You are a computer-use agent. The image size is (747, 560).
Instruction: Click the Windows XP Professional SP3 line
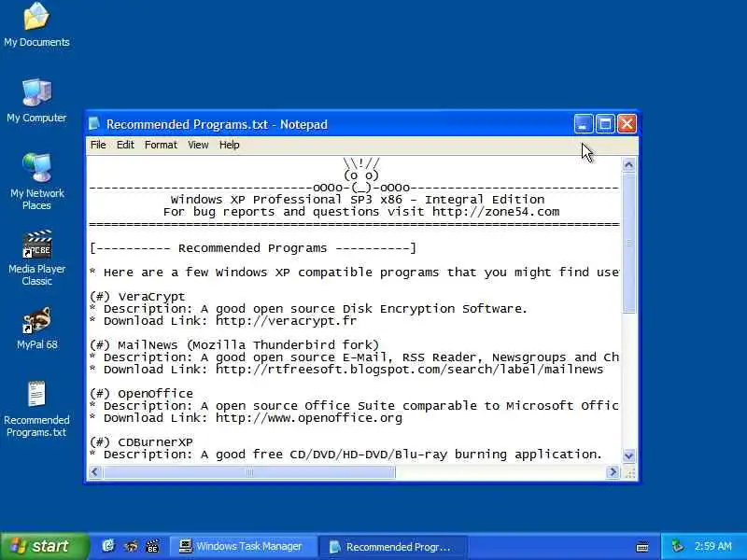[358, 200]
